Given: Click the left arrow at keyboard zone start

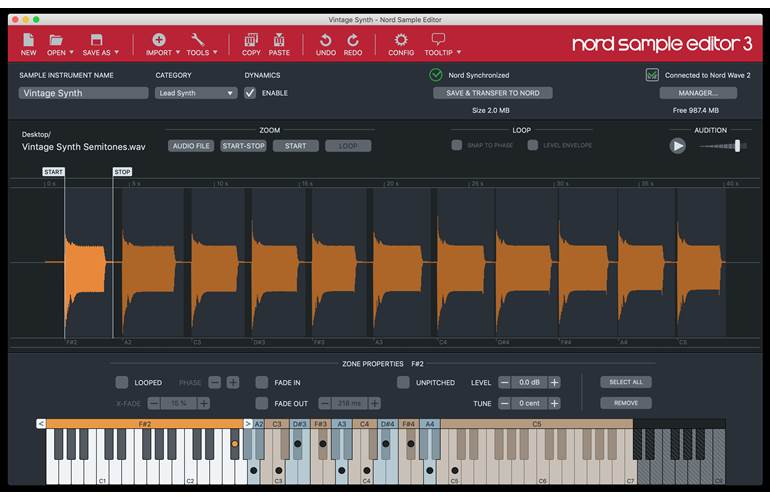Looking at the screenshot, I should [x=41, y=423].
